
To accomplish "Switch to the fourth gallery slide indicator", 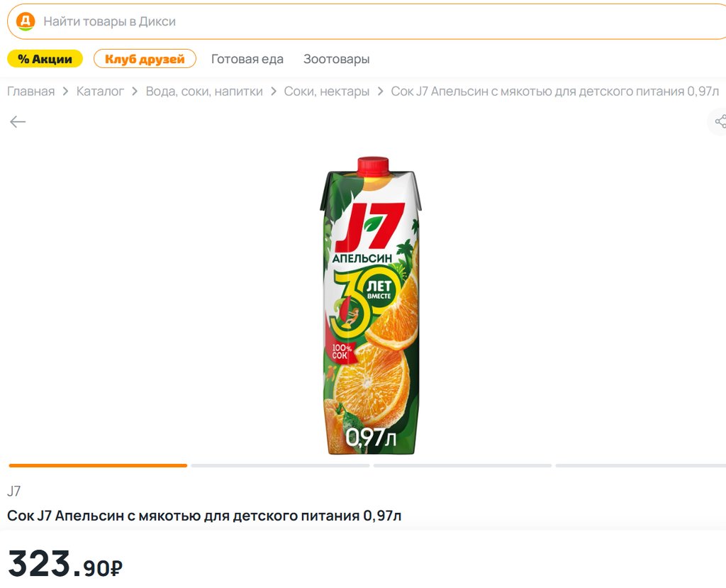I will point(640,466).
